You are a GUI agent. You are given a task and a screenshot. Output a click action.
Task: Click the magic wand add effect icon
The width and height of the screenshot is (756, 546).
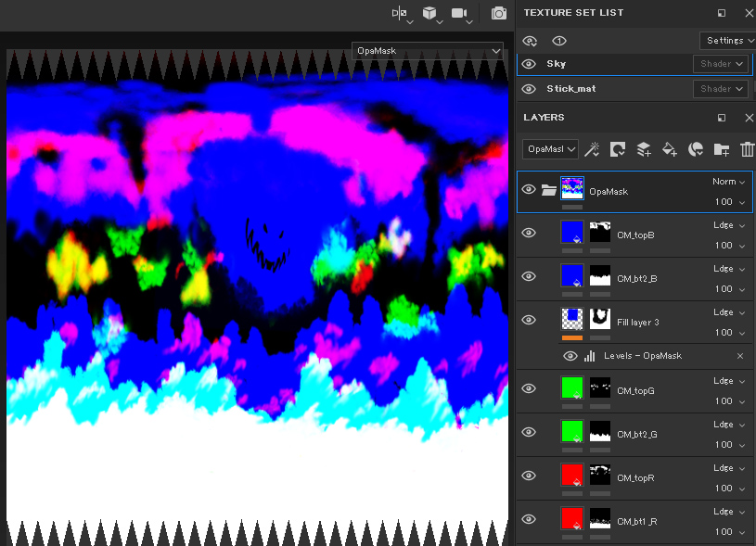click(x=591, y=149)
